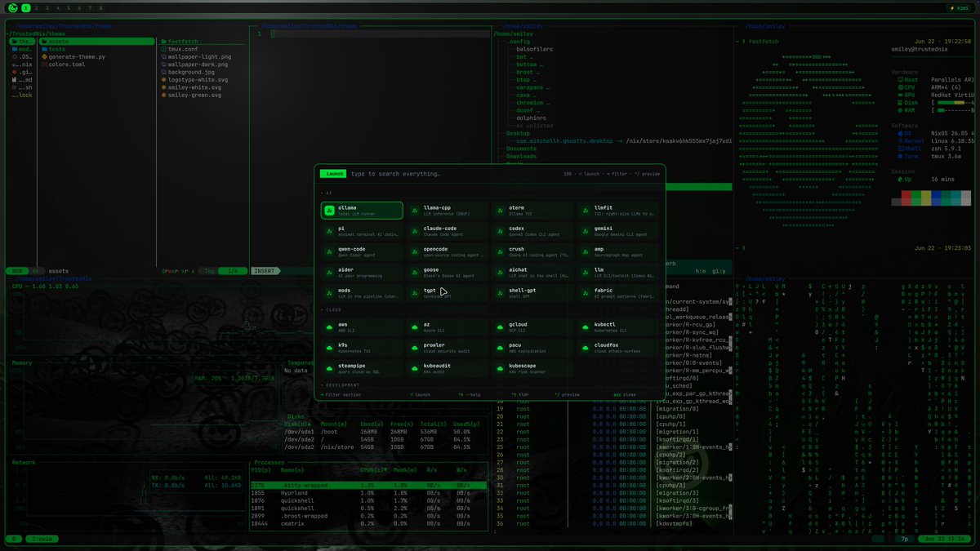
Task: Click the cloudfox cloud icon
Action: click(586, 348)
